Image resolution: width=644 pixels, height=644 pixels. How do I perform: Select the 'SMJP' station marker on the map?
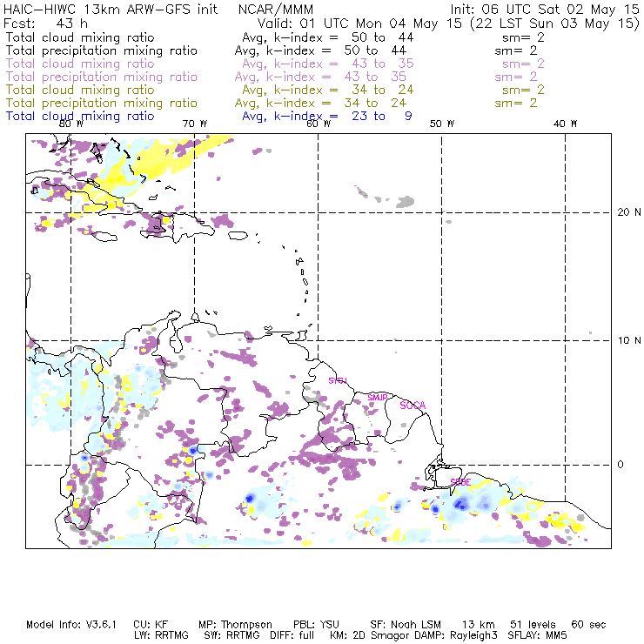coord(378,398)
